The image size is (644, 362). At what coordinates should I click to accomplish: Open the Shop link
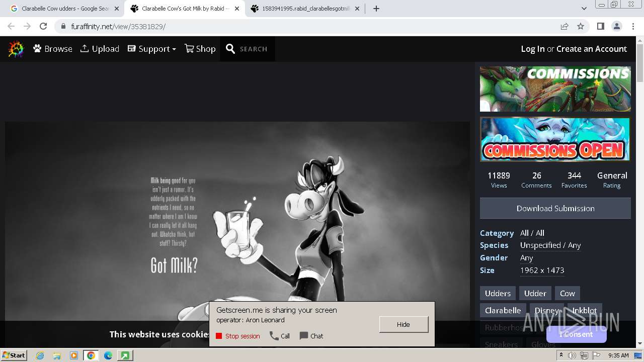200,49
